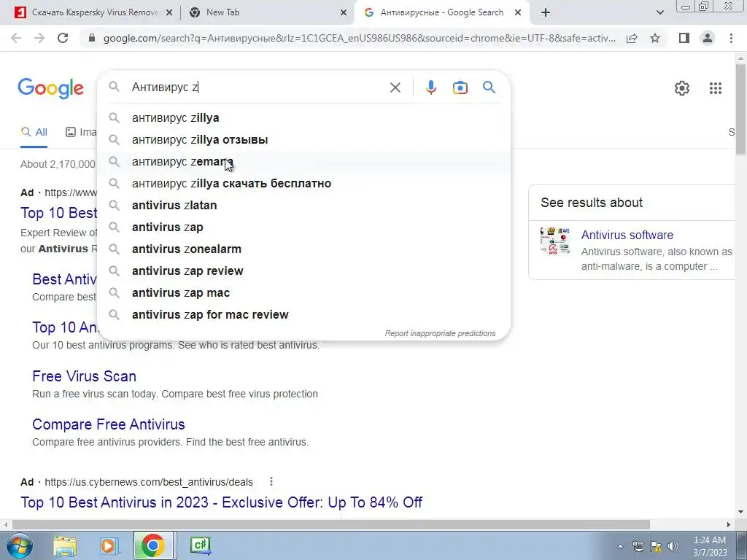Expand the tab search chevron

[x=659, y=13]
